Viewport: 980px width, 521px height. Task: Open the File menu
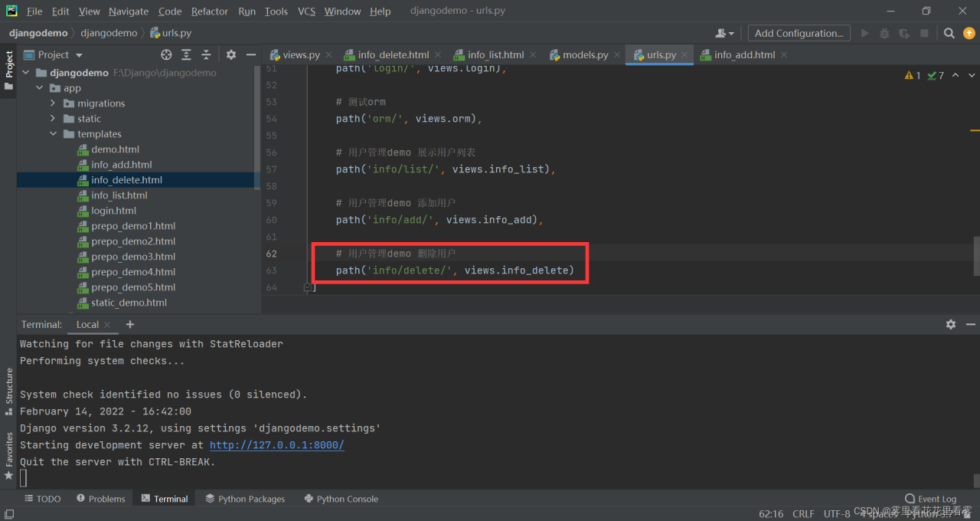[34, 11]
